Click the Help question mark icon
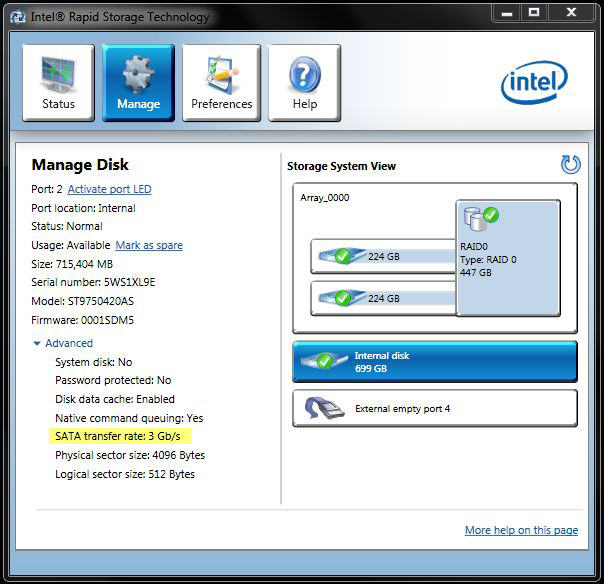 click(304, 74)
